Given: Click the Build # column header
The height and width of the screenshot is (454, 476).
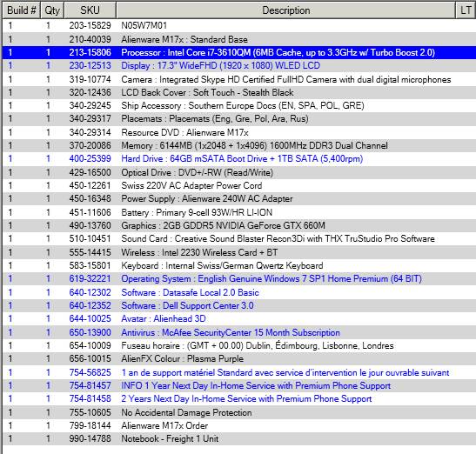Looking at the screenshot, I should (22, 10).
